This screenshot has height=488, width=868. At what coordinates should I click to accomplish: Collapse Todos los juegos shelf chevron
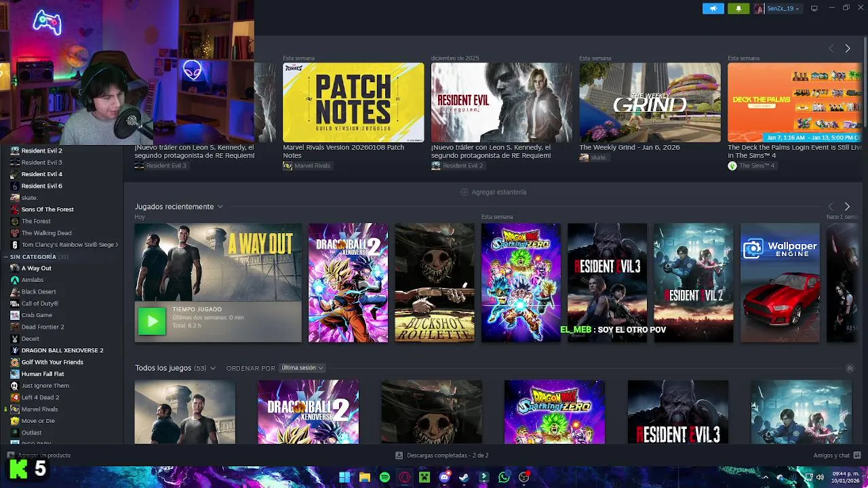tap(850, 368)
